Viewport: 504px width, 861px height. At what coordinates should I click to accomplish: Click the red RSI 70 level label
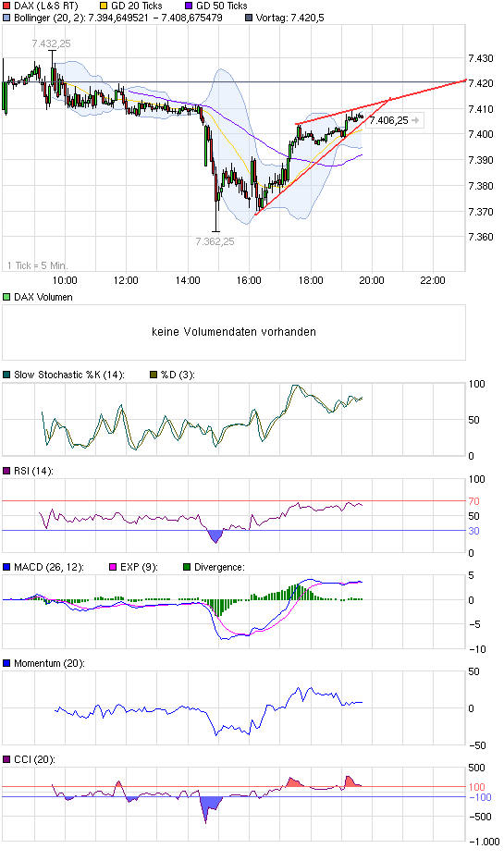tap(473, 501)
